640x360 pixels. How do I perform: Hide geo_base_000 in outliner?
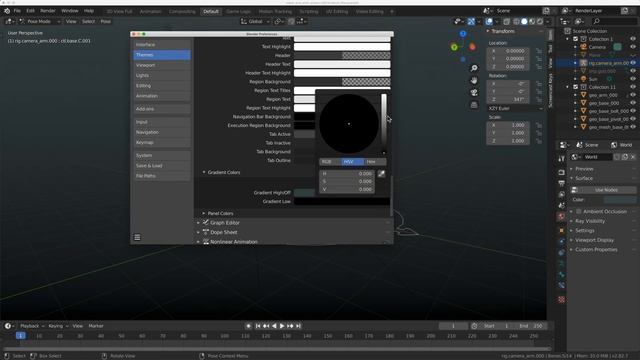click(x=633, y=103)
